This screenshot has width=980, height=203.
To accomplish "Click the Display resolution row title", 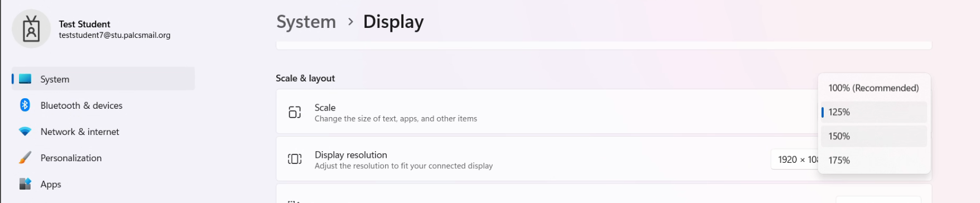I will [350, 154].
